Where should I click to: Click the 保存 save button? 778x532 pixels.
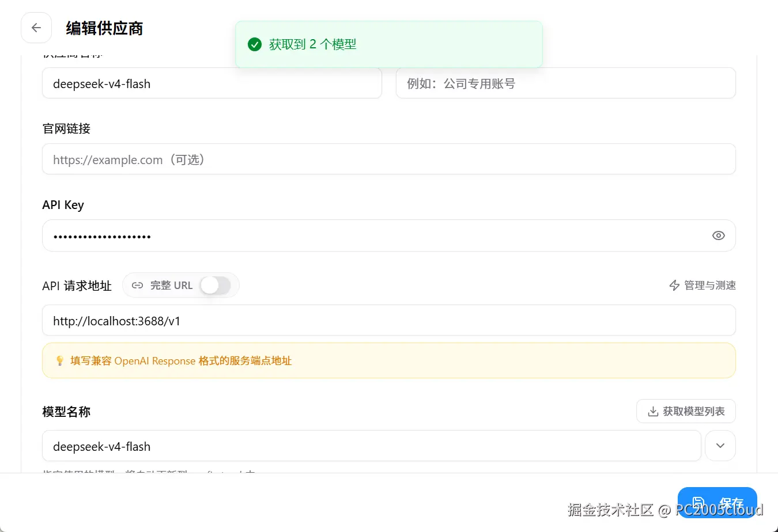click(717, 503)
